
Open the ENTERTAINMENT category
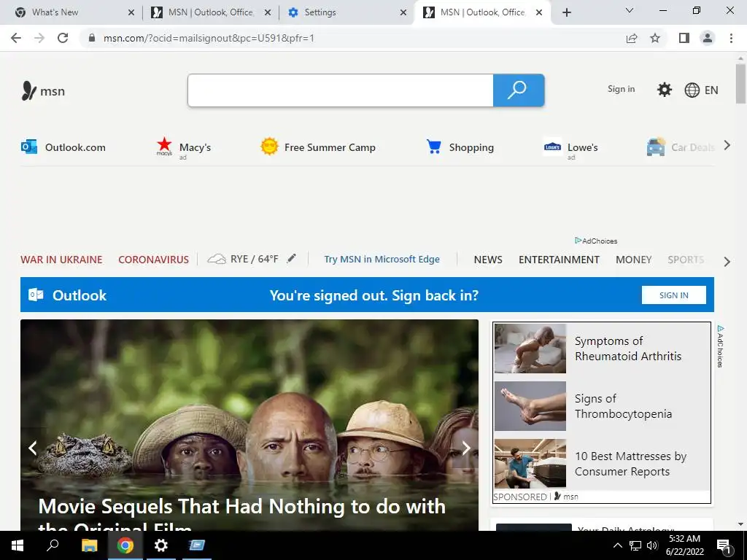559,260
